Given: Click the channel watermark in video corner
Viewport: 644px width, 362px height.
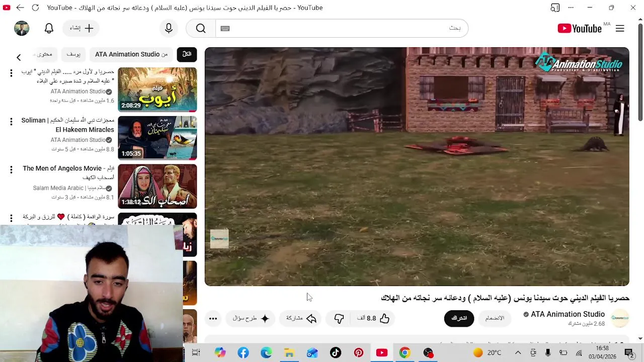Looking at the screenshot, I should pyautogui.click(x=219, y=239).
